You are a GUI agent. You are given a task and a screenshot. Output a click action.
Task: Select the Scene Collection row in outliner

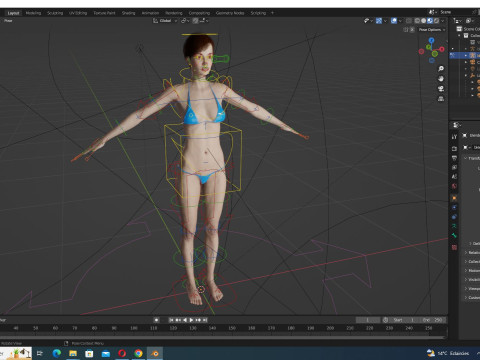[x=468, y=29]
